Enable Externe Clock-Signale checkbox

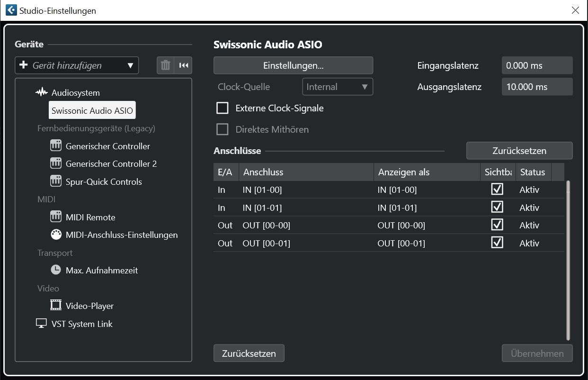coord(223,108)
